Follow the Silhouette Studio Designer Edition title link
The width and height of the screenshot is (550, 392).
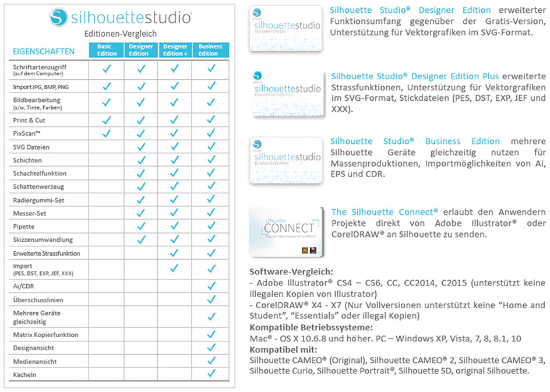(410, 10)
